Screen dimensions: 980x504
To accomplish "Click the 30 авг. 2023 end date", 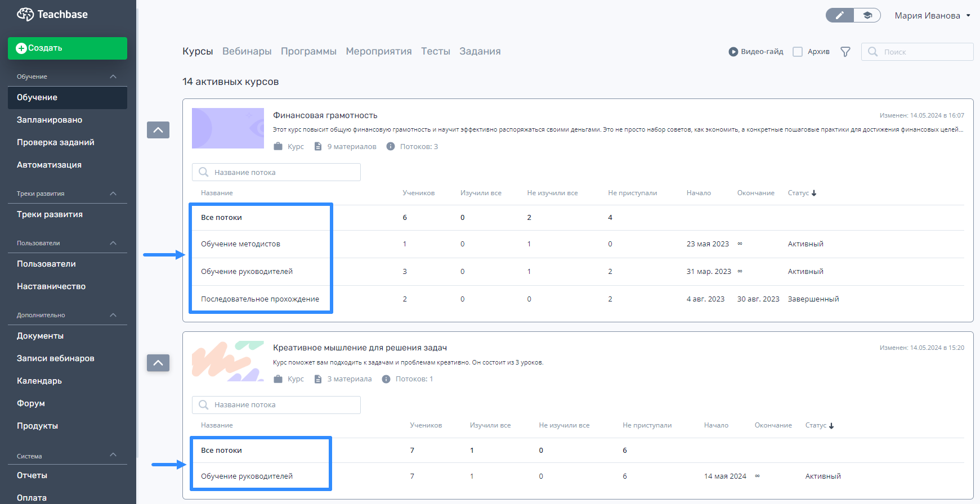I will coord(758,299).
